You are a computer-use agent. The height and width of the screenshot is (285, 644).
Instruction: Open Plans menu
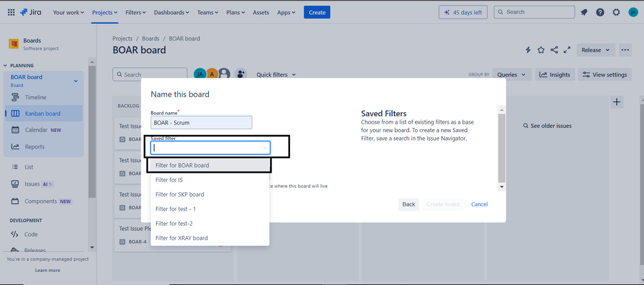click(x=236, y=12)
